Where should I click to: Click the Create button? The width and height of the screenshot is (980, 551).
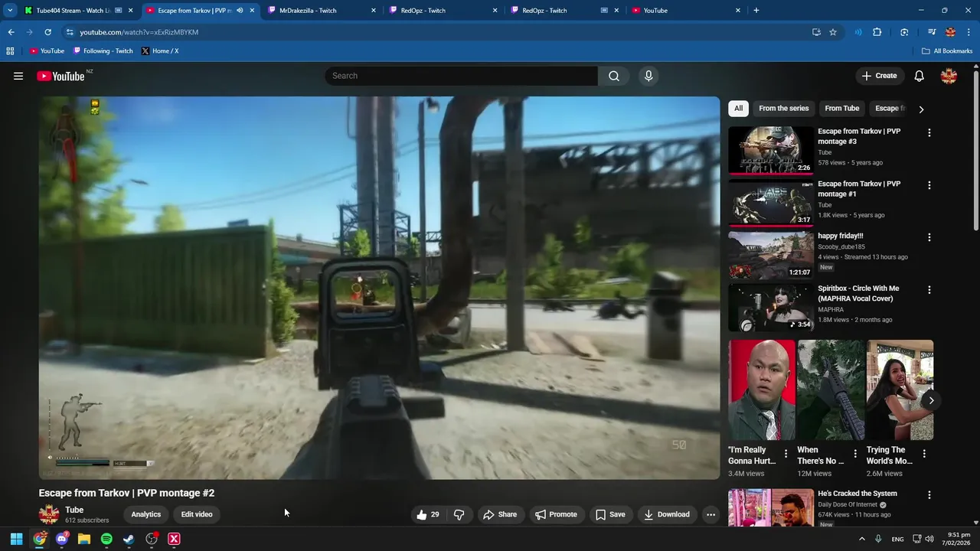click(879, 76)
